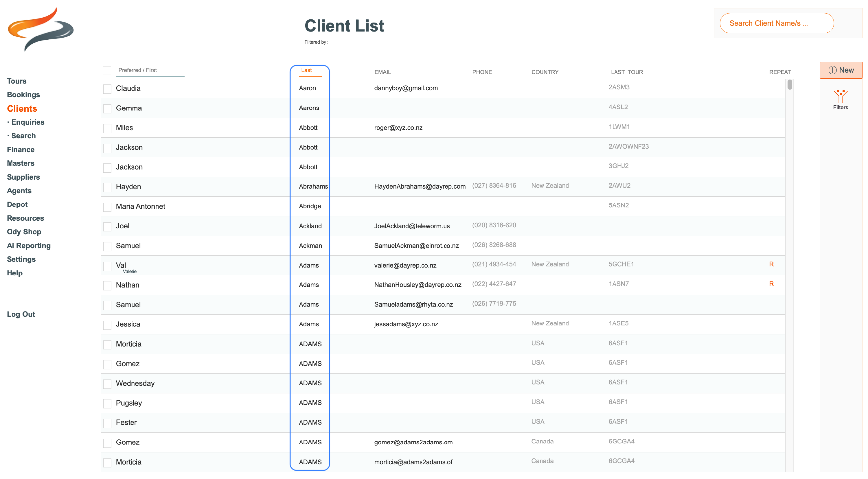
Task: Click the Log Out link
Action: pyautogui.click(x=21, y=314)
